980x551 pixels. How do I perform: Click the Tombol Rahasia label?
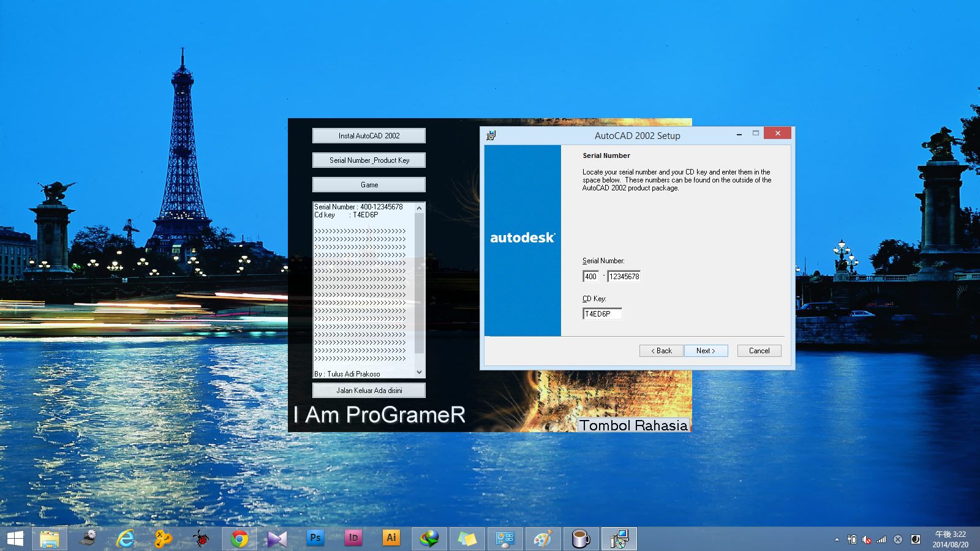pyautogui.click(x=634, y=425)
